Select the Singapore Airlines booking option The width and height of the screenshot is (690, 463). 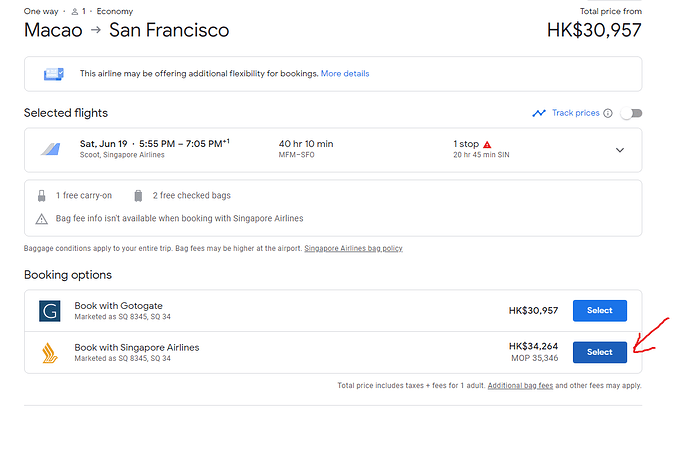(x=600, y=352)
